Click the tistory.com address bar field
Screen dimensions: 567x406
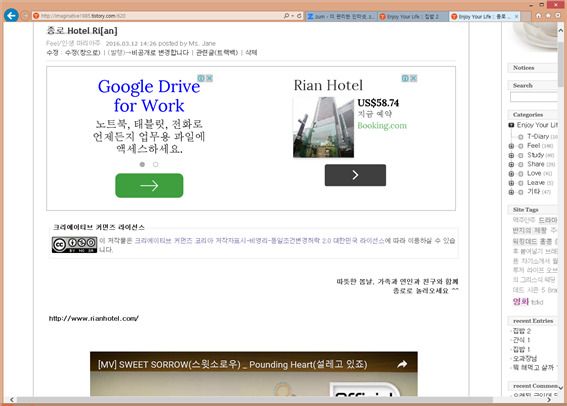point(158,16)
